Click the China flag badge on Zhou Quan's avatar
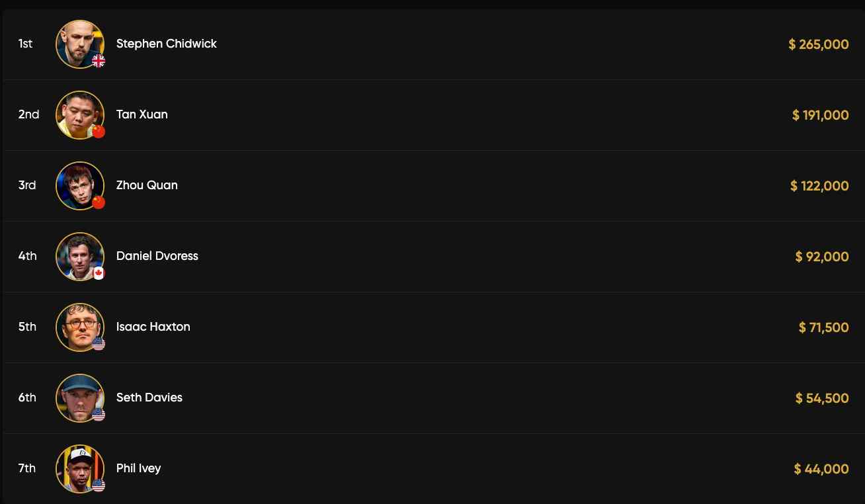 [99, 202]
